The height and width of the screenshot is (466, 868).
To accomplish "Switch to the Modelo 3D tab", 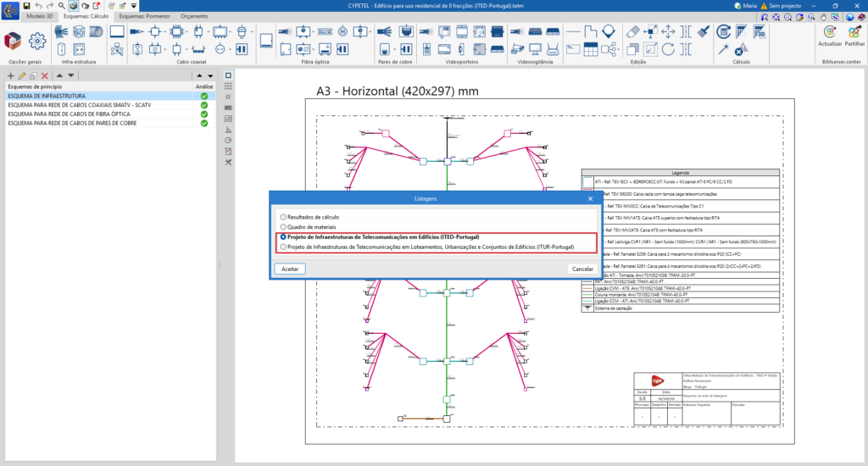I will click(41, 16).
